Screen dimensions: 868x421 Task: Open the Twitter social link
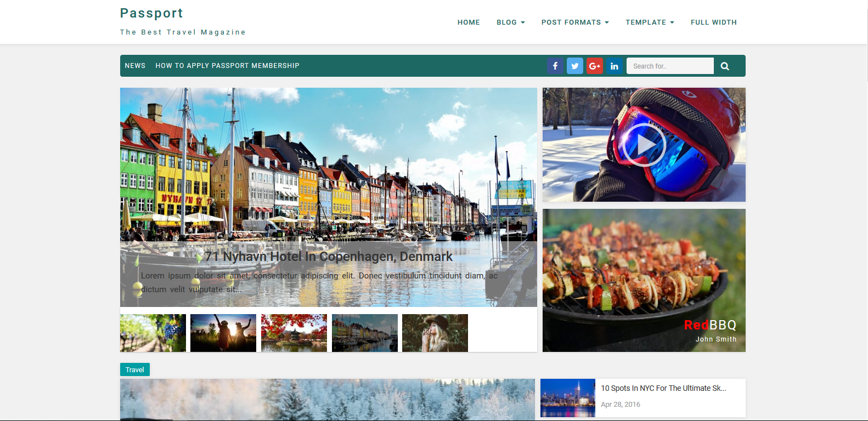pos(574,66)
